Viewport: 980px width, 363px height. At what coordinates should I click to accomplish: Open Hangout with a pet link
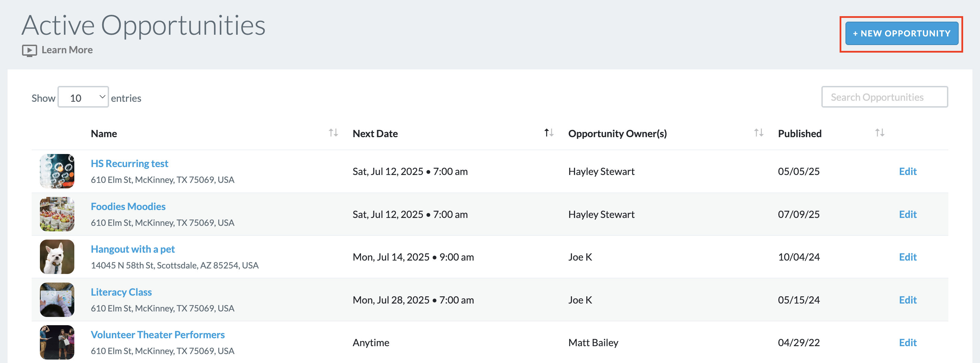(133, 249)
